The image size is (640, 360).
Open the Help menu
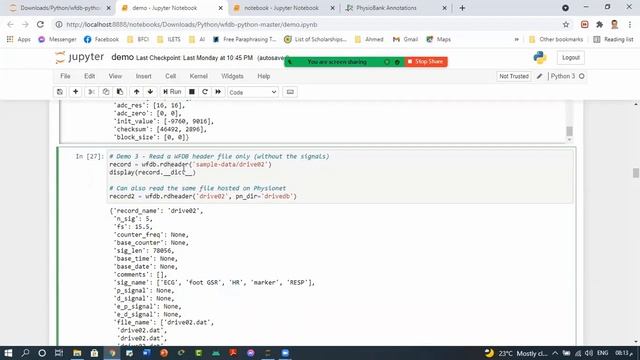coord(264,76)
